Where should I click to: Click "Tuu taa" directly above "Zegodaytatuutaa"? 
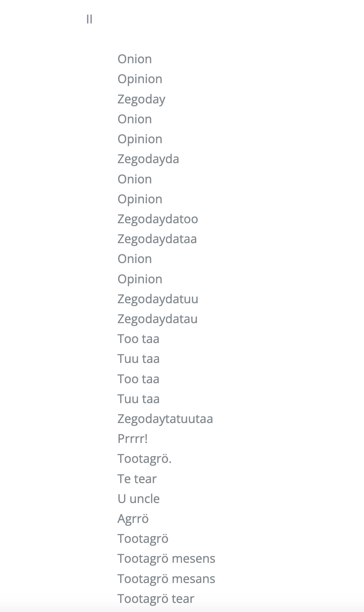tap(138, 399)
